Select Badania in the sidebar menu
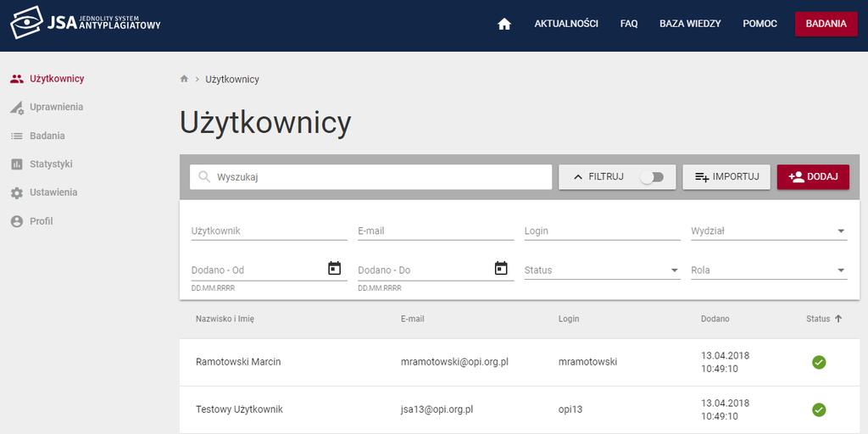The image size is (868, 434). tap(47, 136)
